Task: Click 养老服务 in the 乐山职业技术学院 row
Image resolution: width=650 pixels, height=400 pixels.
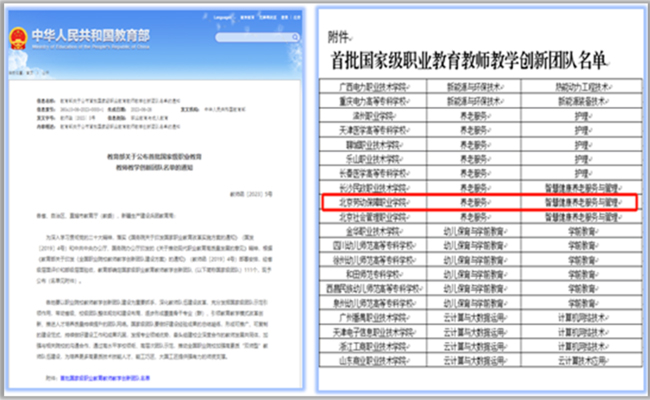Action: (473, 159)
